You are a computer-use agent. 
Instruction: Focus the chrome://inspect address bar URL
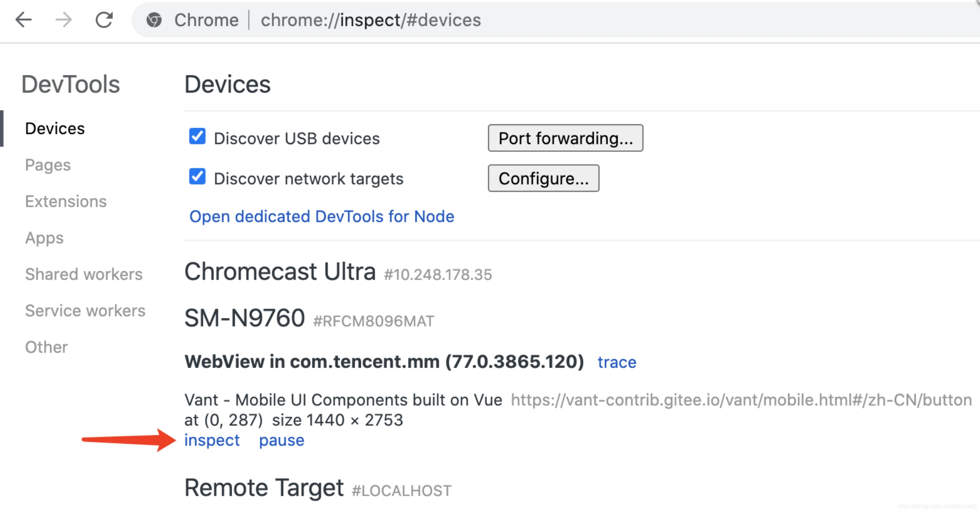(x=371, y=20)
